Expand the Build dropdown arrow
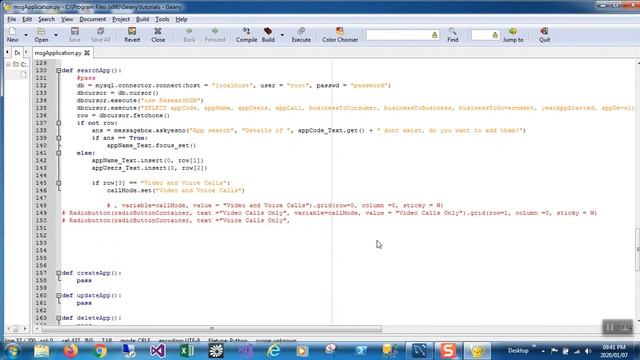 [282, 35]
